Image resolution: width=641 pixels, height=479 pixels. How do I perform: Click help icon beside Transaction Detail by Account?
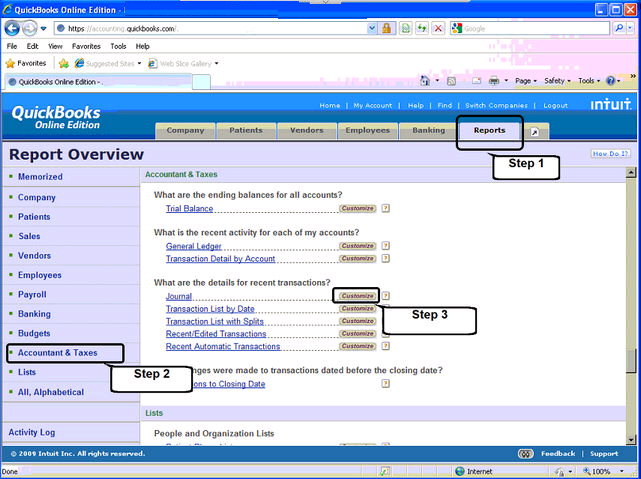(x=385, y=259)
